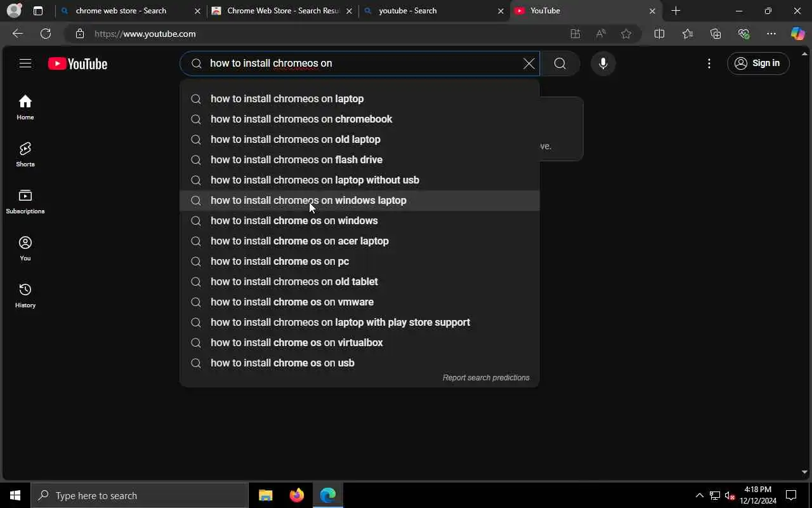Choose suggestion "chromeos on chromebook"
This screenshot has height=508, width=812.
point(360,119)
